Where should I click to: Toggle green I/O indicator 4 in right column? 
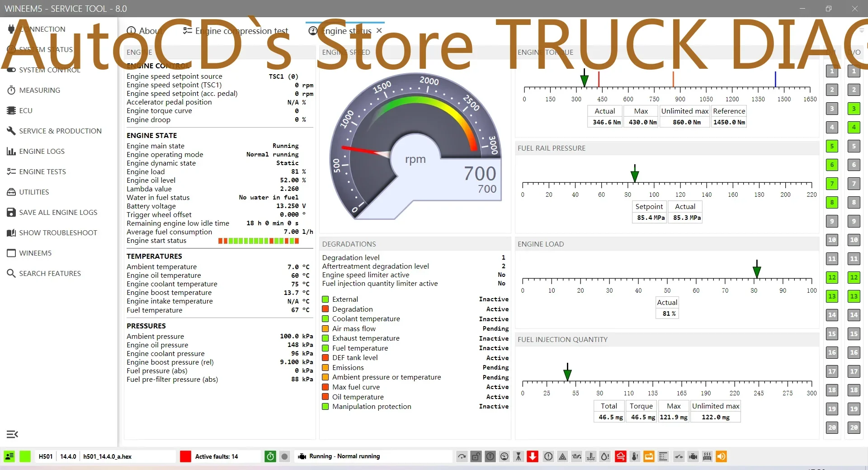pyautogui.click(x=854, y=128)
